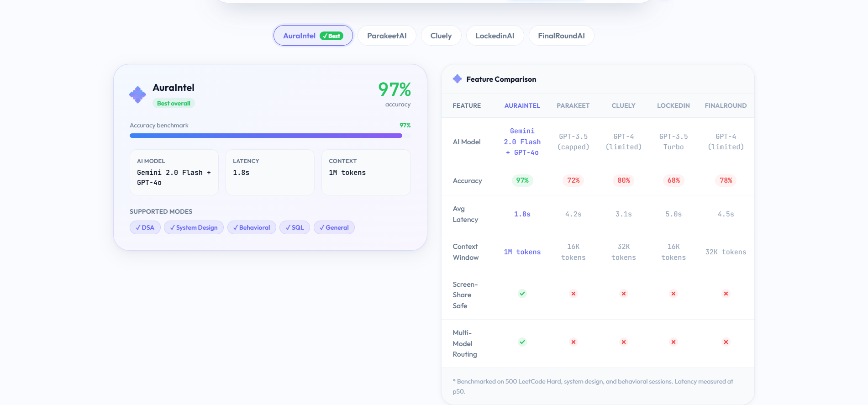Click AuraIntel Multi-Model Routing green check
The height and width of the screenshot is (405, 868).
(x=522, y=342)
